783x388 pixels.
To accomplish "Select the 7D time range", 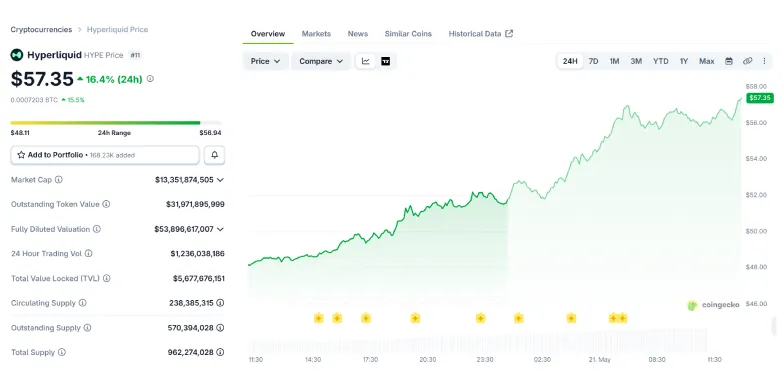I will [x=593, y=61].
